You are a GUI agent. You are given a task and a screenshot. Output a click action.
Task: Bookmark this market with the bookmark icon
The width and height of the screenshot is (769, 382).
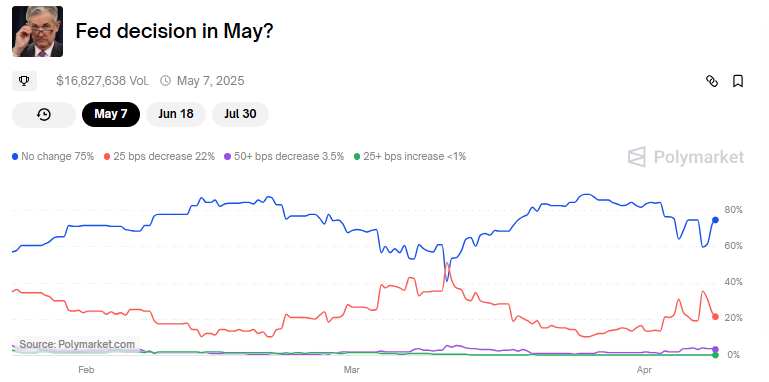(x=738, y=81)
